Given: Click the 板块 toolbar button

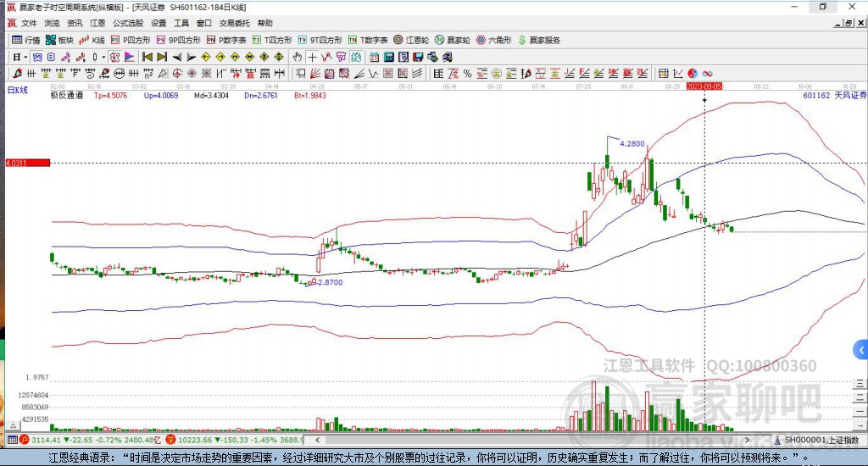Looking at the screenshot, I should [x=60, y=40].
